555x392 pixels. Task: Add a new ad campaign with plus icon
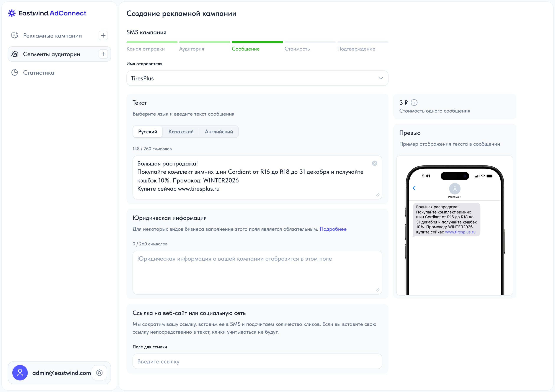point(103,36)
